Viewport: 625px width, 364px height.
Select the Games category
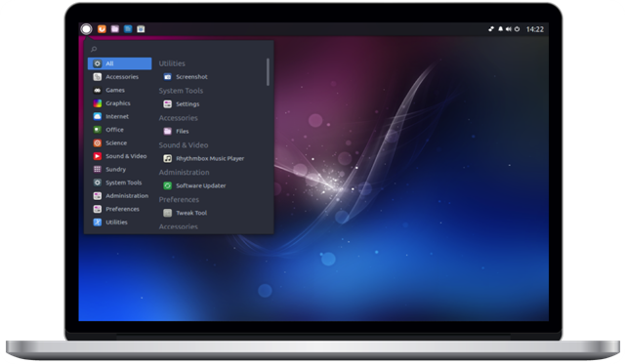[119, 90]
